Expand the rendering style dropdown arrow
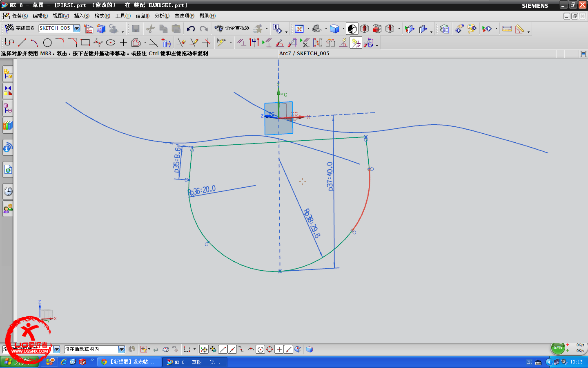 click(343, 29)
